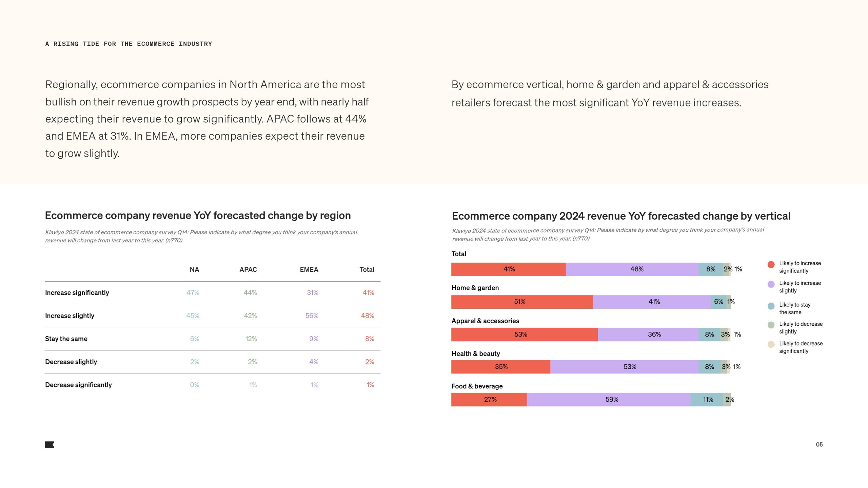The image size is (868, 488).
Task: Click the beige 'Likely to decrease significantly' legend dot
Action: (771, 344)
